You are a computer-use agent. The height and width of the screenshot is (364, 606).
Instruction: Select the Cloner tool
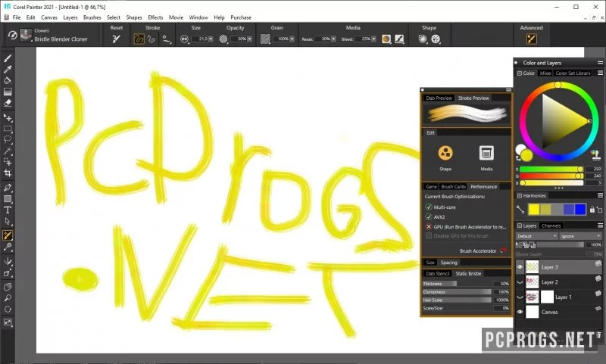pyautogui.click(x=8, y=235)
